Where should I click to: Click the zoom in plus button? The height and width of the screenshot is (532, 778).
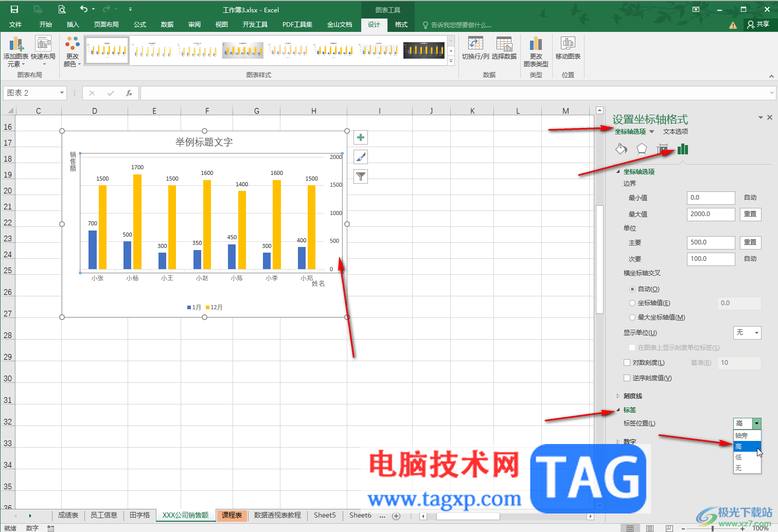pos(742,528)
